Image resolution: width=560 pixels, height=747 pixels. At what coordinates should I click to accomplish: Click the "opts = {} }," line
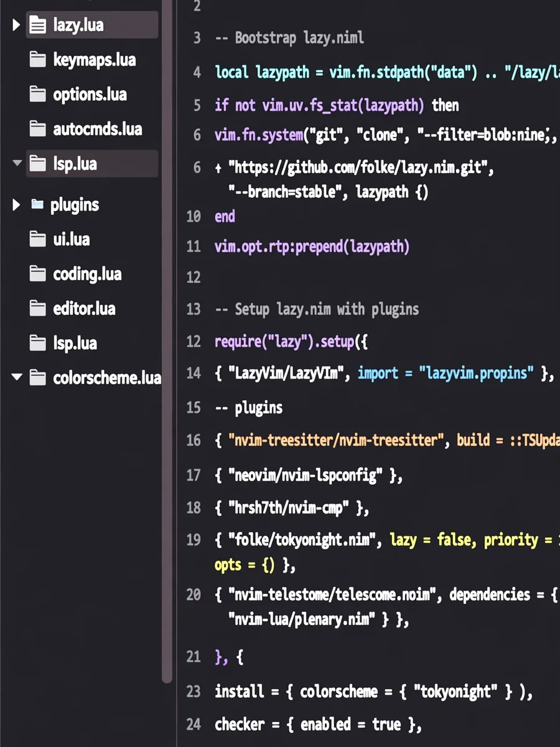pos(255,565)
